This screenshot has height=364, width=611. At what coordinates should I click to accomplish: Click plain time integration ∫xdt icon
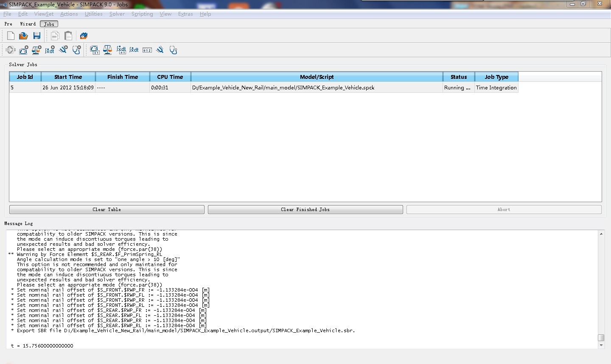coord(134,50)
